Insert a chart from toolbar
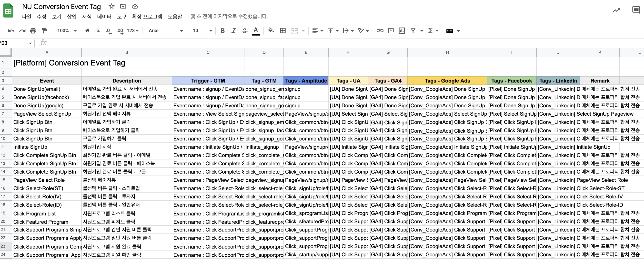644x260 pixels. pos(402,31)
